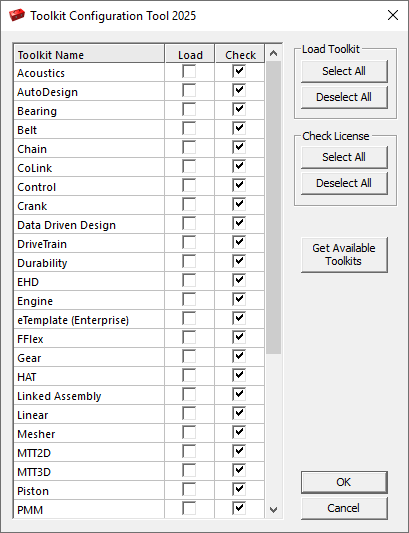Select All under Load Toolkit
The height and width of the screenshot is (533, 409).
coord(344,71)
